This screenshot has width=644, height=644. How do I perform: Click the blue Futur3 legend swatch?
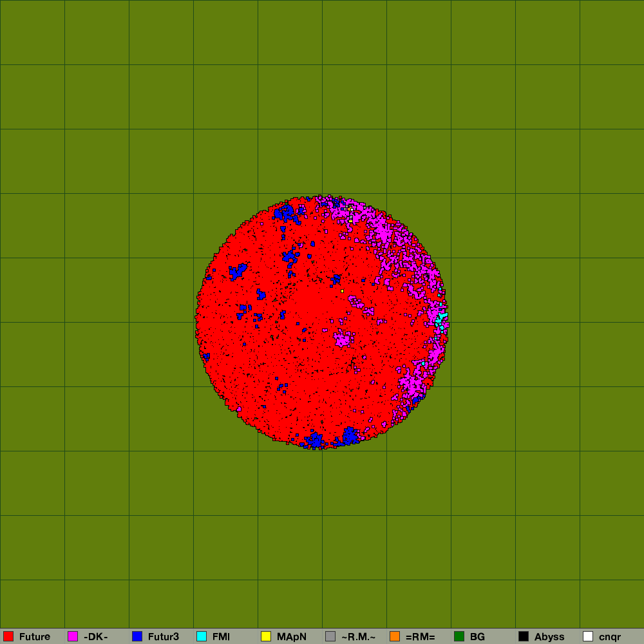click(x=137, y=636)
